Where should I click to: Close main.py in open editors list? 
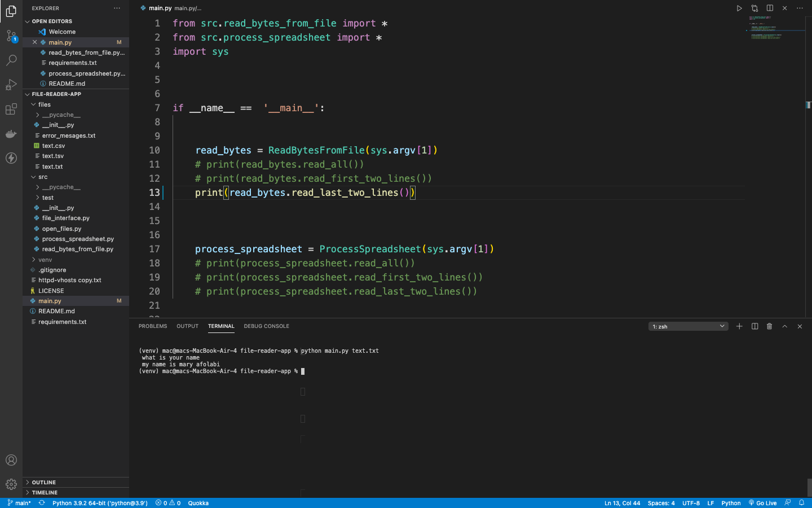pos(35,42)
